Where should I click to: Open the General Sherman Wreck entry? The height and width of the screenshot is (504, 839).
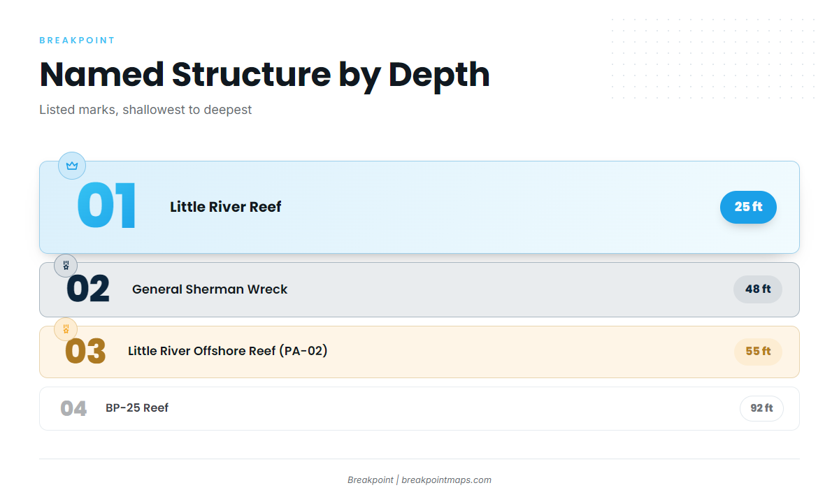(x=419, y=289)
